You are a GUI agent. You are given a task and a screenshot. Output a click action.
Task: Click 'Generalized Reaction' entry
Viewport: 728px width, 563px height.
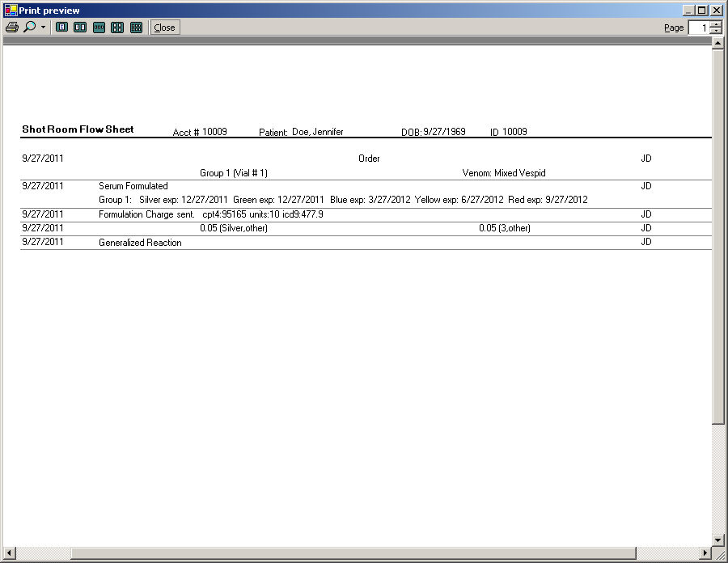pos(140,243)
